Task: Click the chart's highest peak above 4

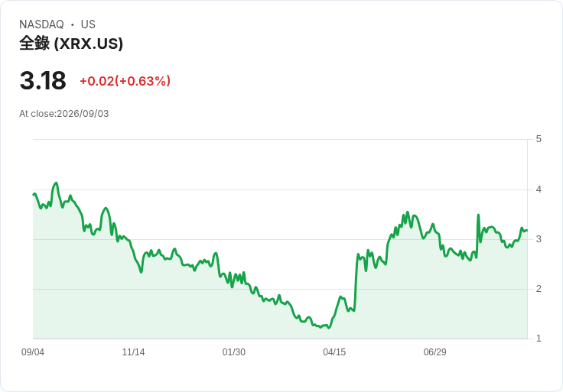Action: click(56, 183)
